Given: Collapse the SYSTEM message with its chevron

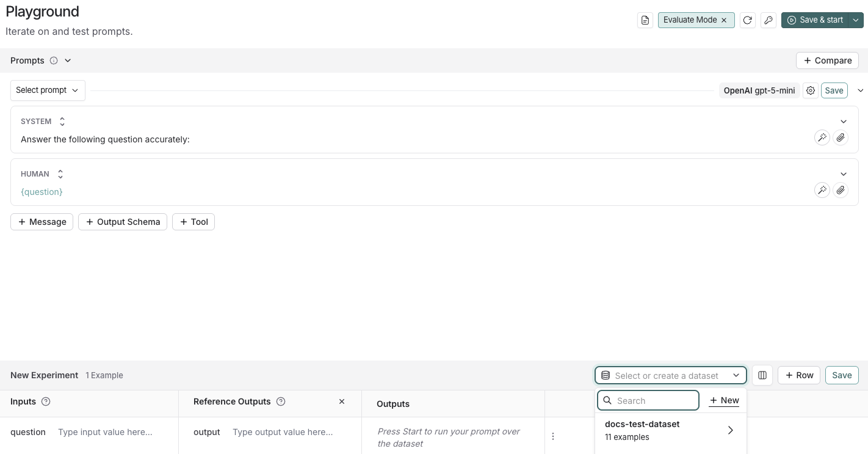Looking at the screenshot, I should coord(844,121).
